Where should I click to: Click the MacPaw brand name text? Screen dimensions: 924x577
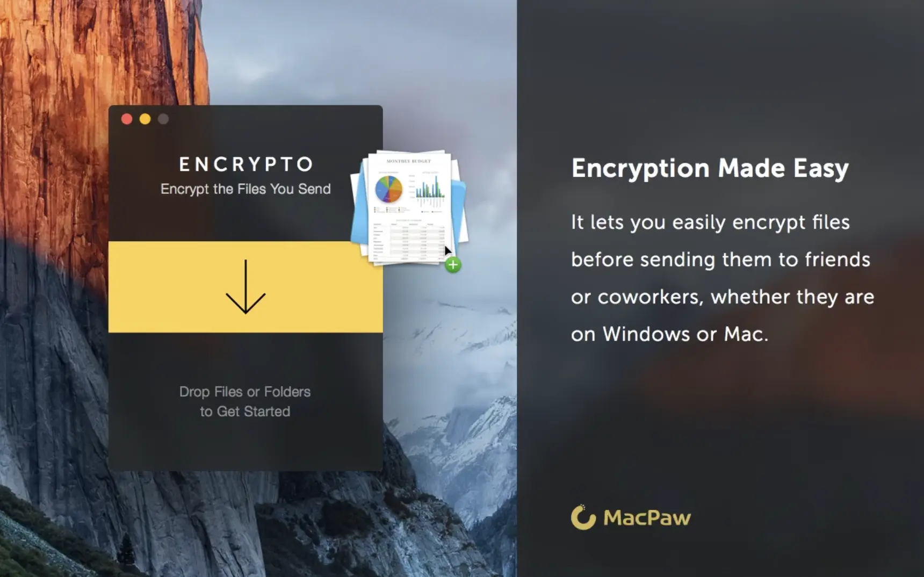tap(647, 518)
